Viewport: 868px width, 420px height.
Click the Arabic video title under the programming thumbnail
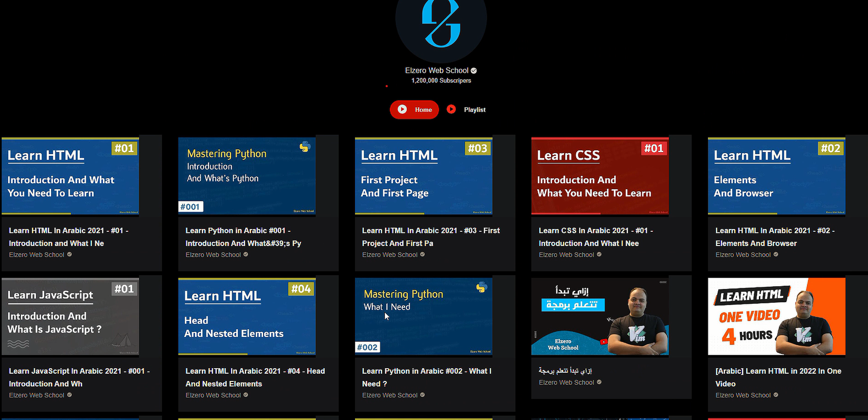(565, 371)
